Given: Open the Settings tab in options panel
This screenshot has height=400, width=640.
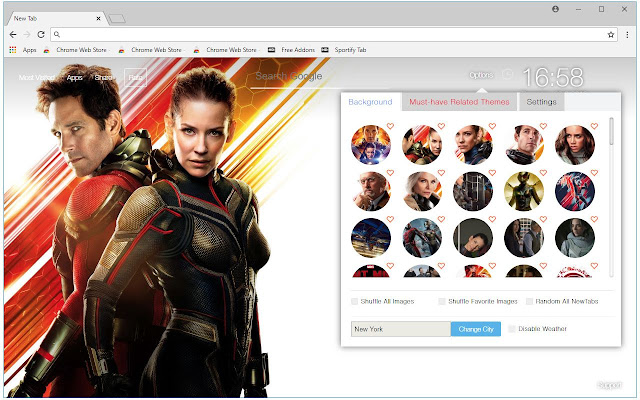Looking at the screenshot, I should pyautogui.click(x=542, y=102).
